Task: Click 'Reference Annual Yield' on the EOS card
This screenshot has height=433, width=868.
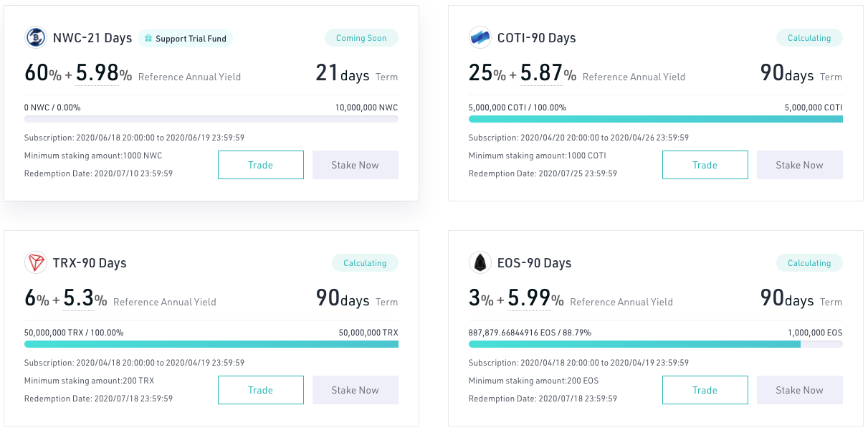Action: coord(622,302)
